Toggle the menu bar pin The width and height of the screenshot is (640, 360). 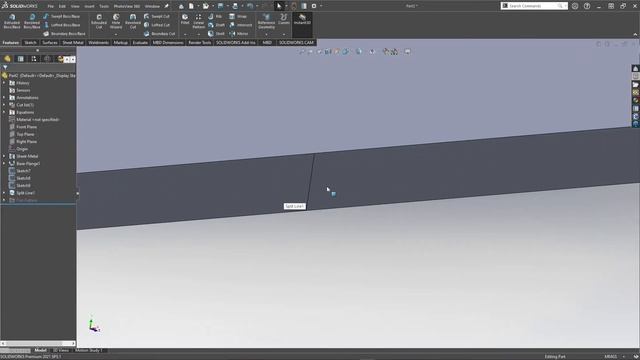[167, 6]
